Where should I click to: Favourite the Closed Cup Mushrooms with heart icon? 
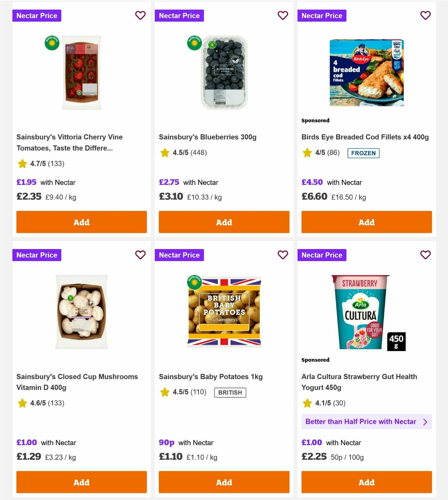click(140, 255)
